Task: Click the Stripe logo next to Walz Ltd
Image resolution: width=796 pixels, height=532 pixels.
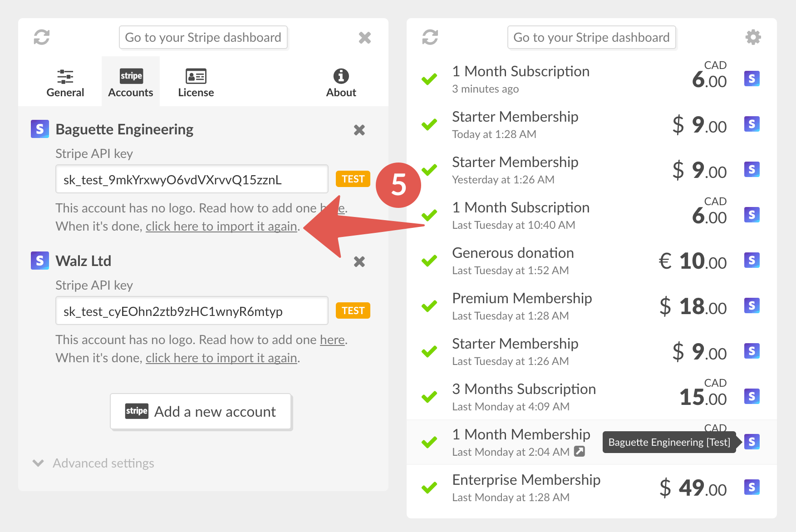Action: click(40, 261)
